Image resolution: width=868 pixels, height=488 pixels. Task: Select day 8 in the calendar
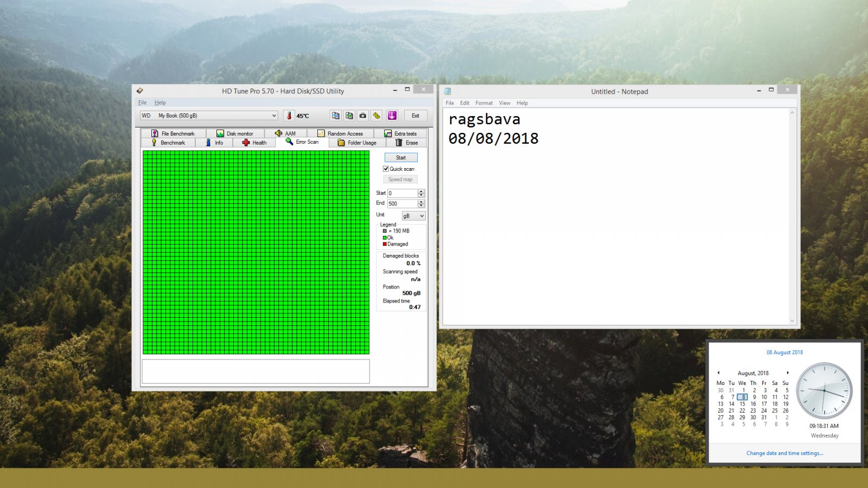coord(743,397)
